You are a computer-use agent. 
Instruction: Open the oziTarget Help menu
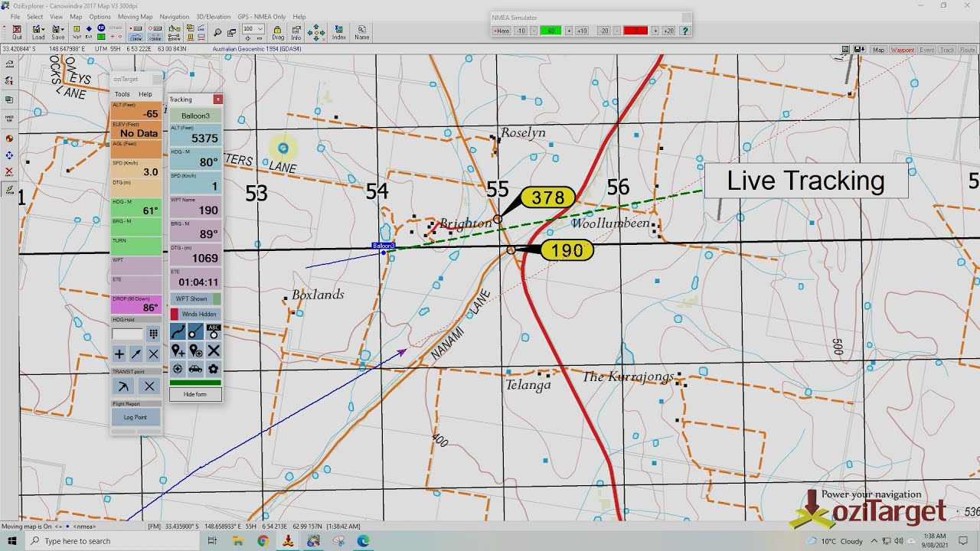[145, 94]
